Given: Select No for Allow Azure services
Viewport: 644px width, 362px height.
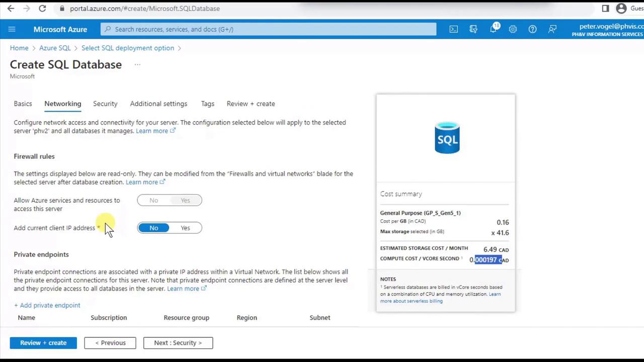Looking at the screenshot, I should (153, 201).
